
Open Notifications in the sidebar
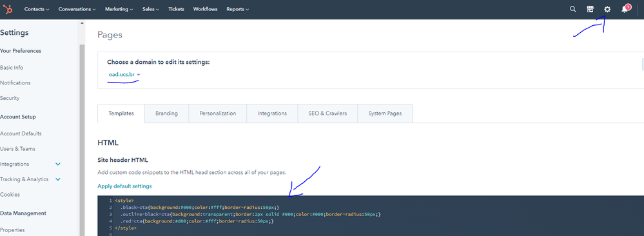point(15,83)
